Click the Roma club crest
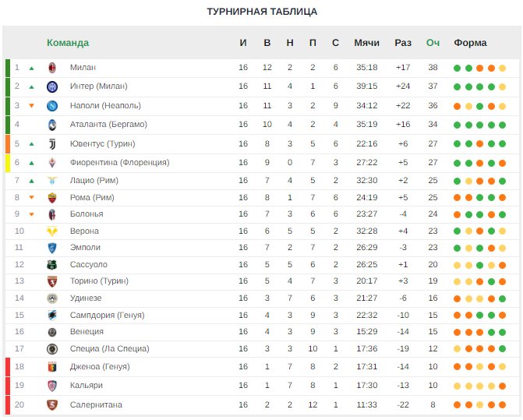The width and height of the screenshot is (523, 420). click(52, 198)
